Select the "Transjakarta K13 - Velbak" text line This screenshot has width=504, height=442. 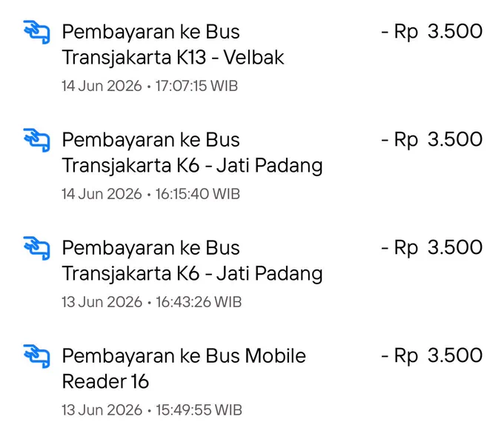pyautogui.click(x=173, y=58)
